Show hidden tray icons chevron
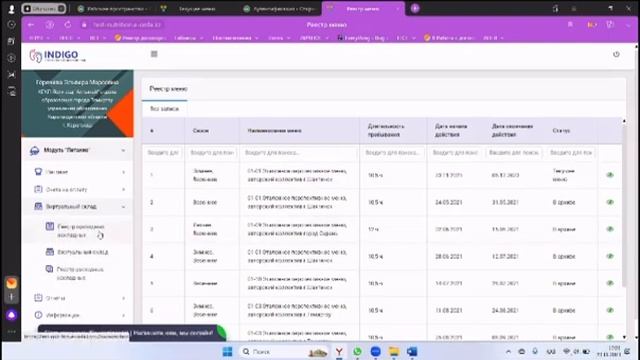Screen dimensions: 640x360 [508, 351]
